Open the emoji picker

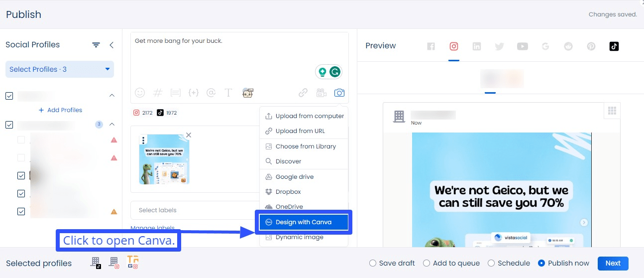coord(140,93)
